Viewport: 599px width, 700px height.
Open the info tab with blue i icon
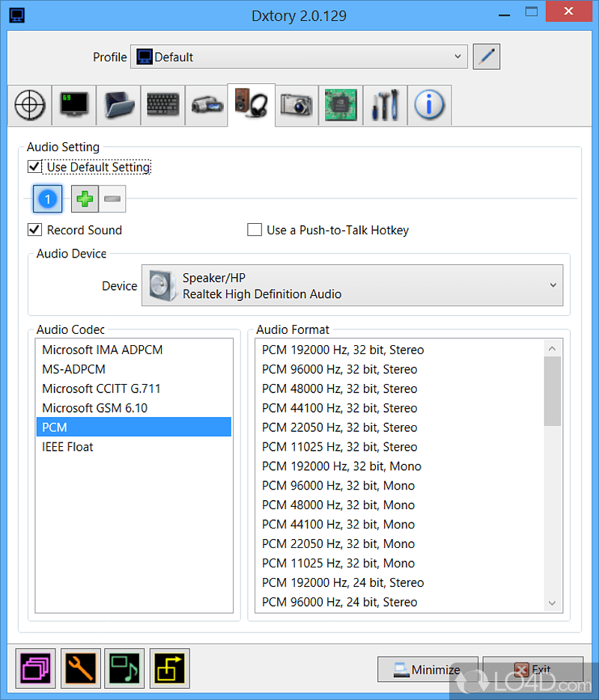[428, 105]
